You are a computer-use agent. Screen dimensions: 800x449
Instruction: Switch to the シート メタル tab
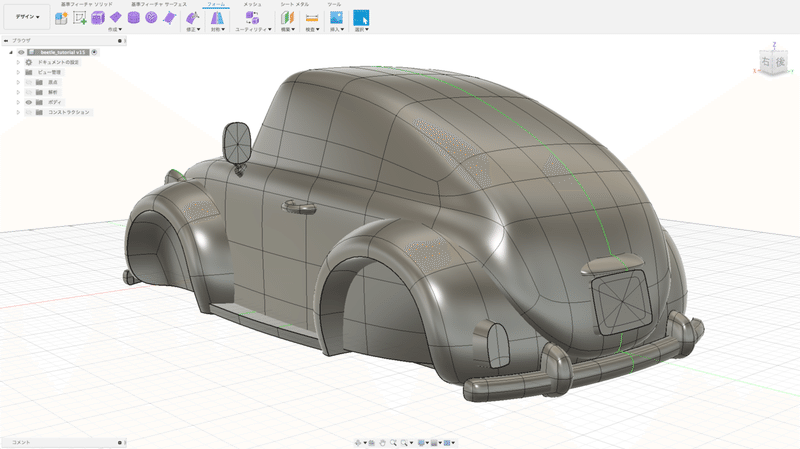(294, 4)
